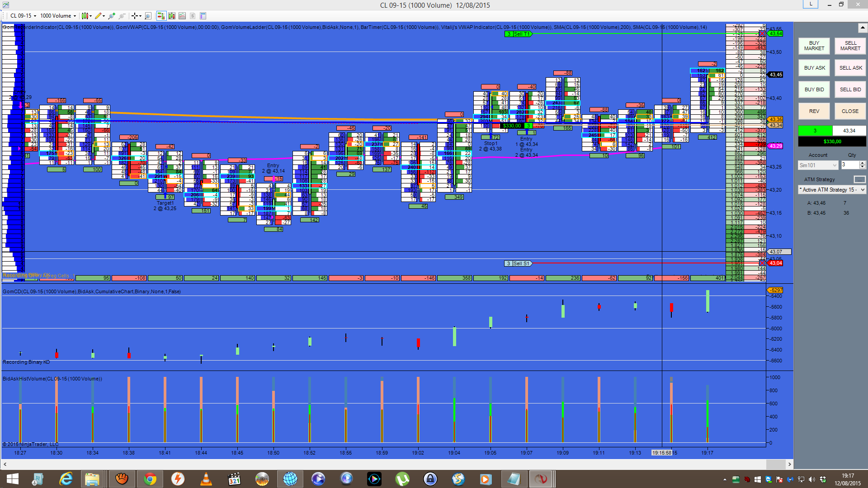Increase quantity with the Qty up arrow

(863, 163)
